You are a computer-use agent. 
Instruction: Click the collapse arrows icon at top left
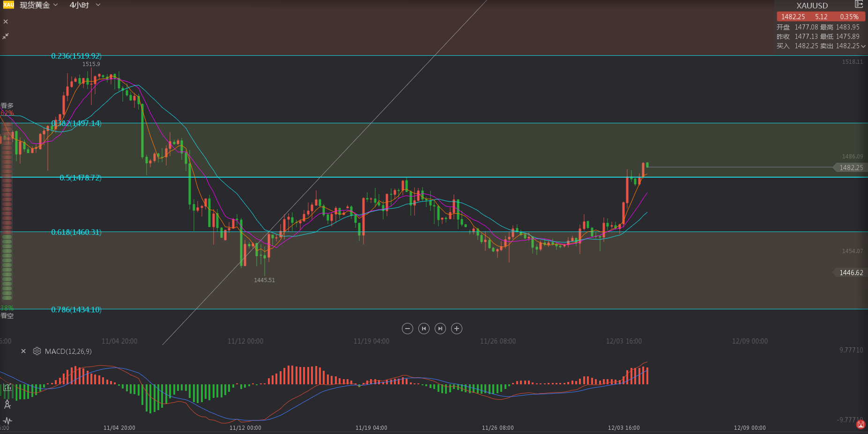click(x=6, y=36)
